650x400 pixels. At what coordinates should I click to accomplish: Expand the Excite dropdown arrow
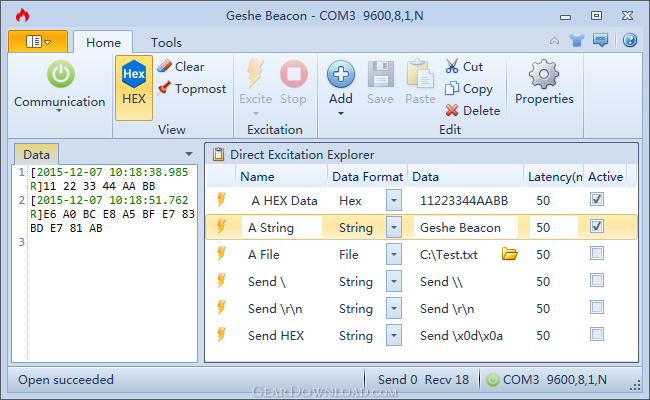click(x=255, y=113)
